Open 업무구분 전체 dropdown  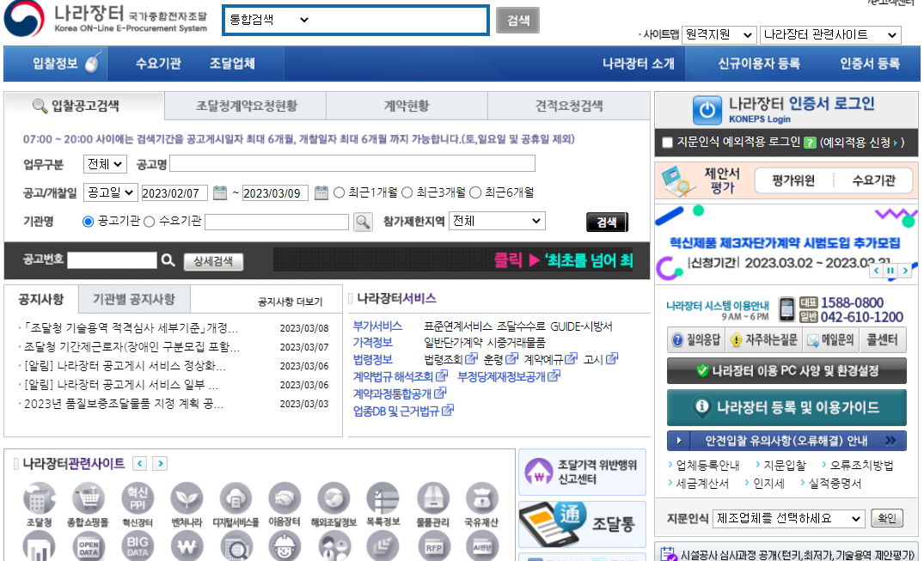coord(106,164)
